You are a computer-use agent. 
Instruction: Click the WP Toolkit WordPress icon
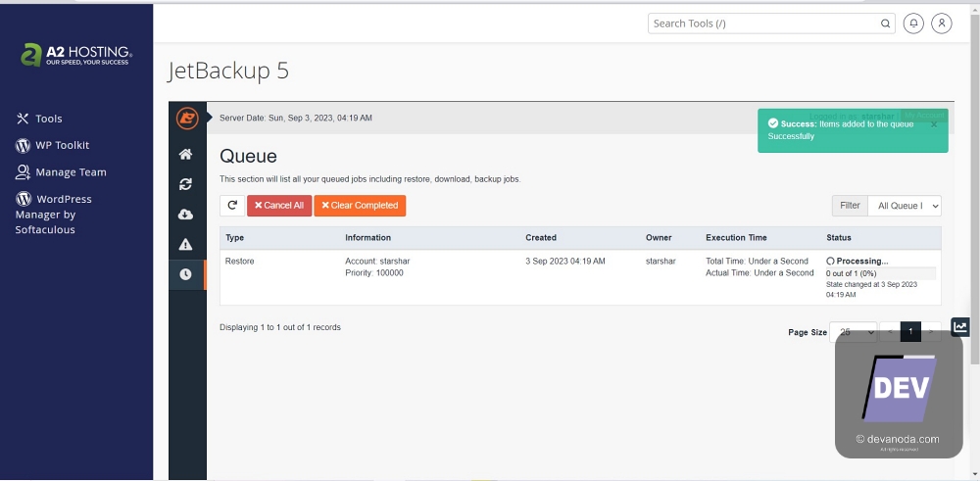(x=23, y=146)
